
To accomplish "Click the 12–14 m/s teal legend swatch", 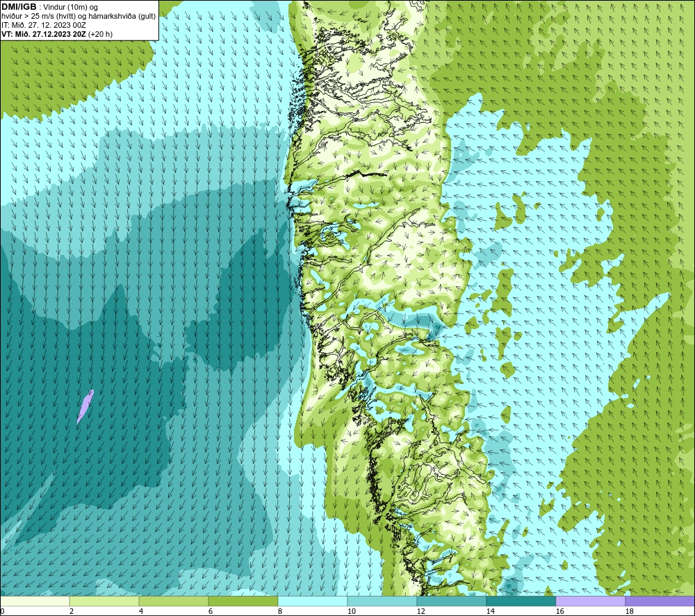I will pos(451,601).
